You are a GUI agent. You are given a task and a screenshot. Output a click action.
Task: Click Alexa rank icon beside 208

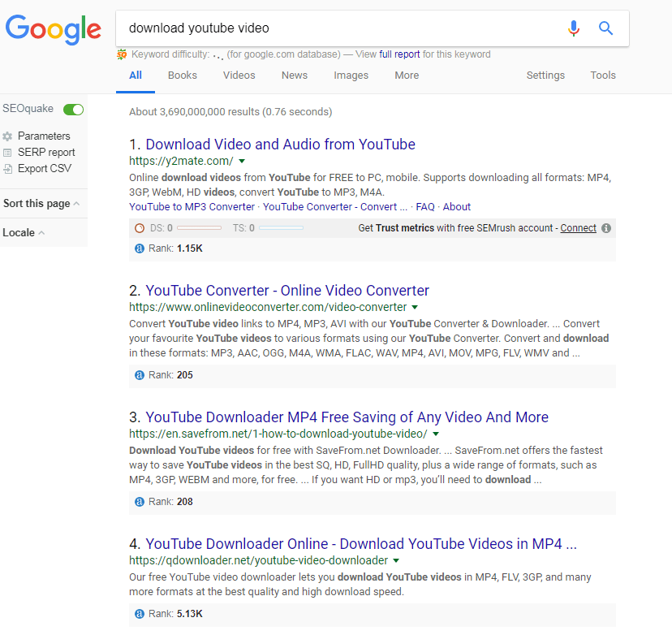click(140, 502)
